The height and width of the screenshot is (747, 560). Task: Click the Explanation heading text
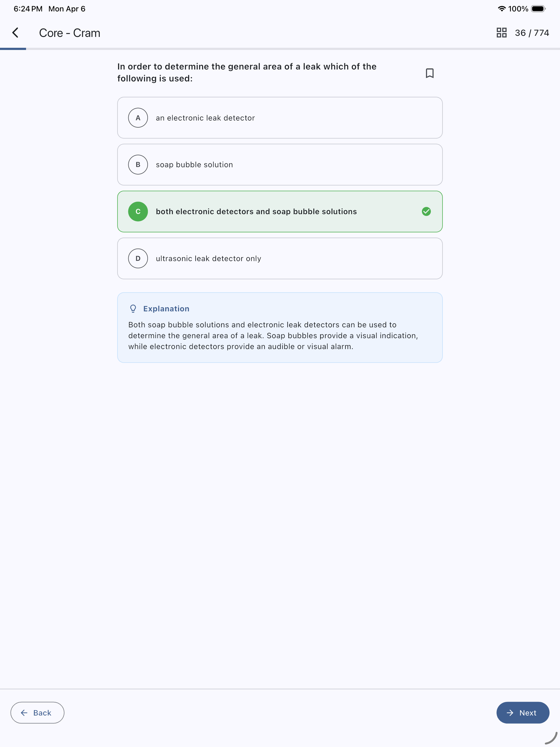tap(166, 309)
